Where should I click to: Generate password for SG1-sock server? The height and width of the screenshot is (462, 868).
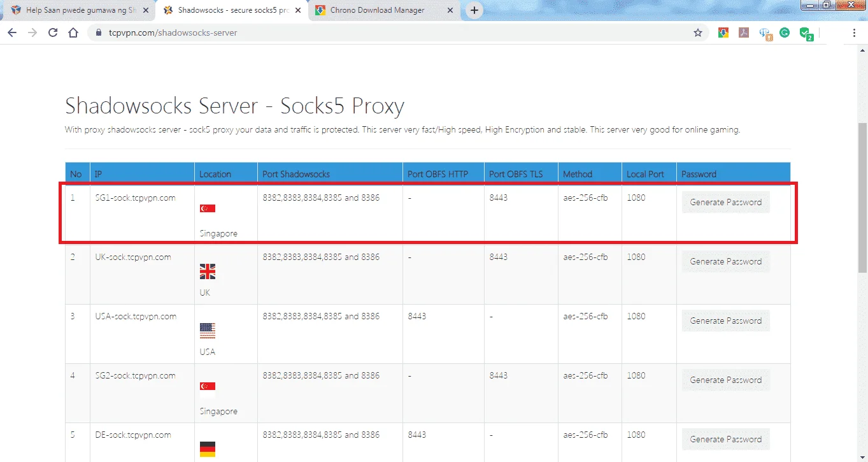click(725, 202)
